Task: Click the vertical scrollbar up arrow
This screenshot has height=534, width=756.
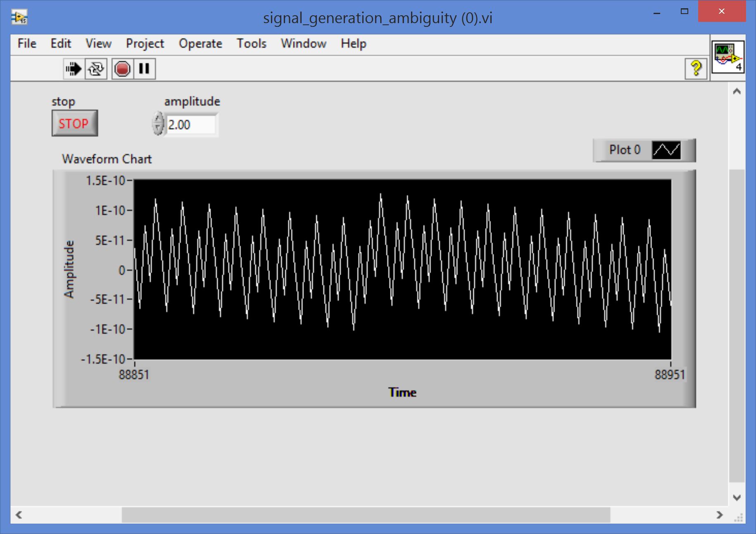Action: point(737,91)
